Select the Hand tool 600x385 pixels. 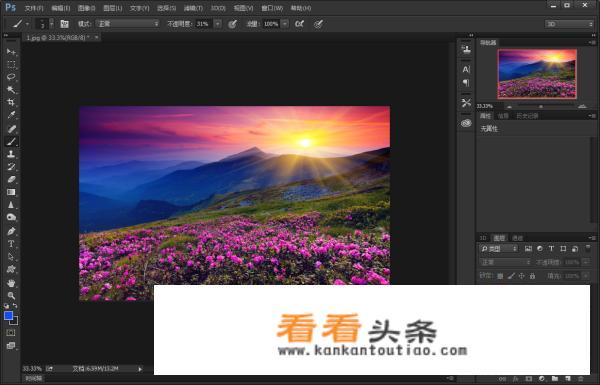click(11, 283)
